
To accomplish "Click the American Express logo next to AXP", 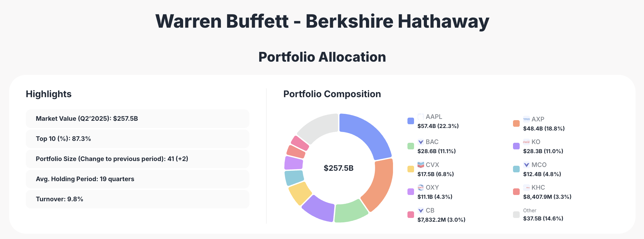I will pyautogui.click(x=527, y=119).
